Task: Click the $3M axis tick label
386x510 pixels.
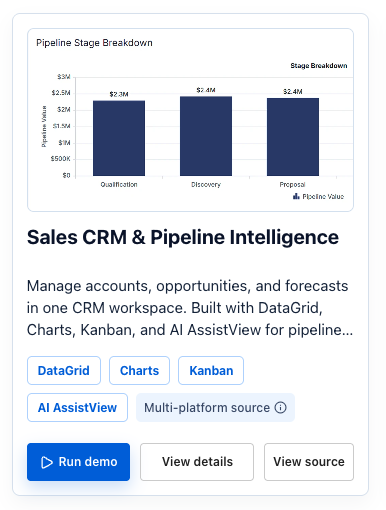Action: [64, 77]
